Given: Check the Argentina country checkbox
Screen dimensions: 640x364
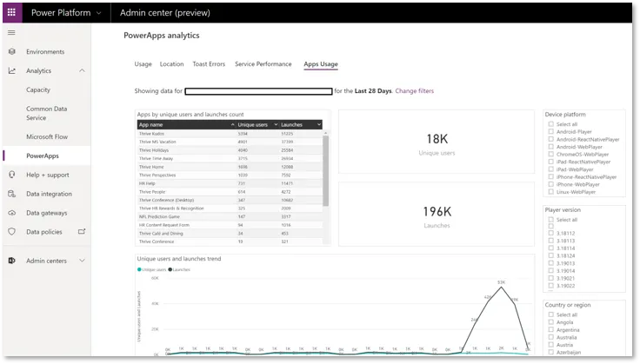Looking at the screenshot, I should pos(551,329).
